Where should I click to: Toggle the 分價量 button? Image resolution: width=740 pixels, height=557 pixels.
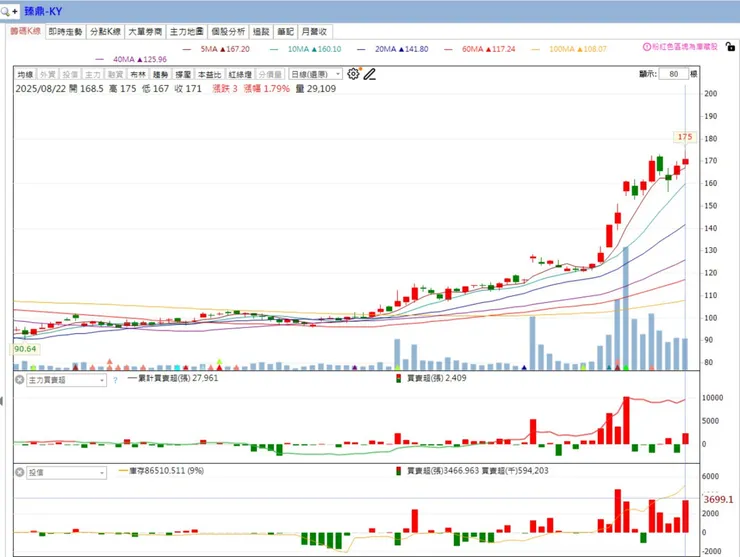click(x=270, y=74)
